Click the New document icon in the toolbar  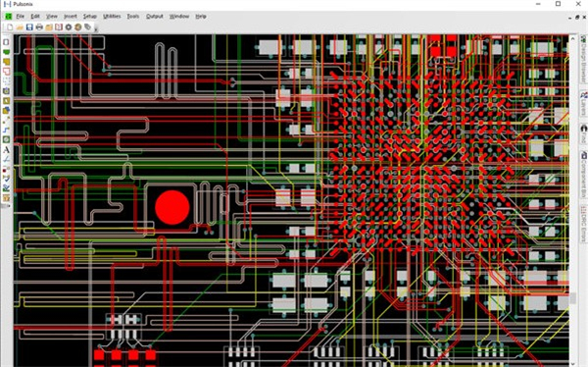(10, 27)
